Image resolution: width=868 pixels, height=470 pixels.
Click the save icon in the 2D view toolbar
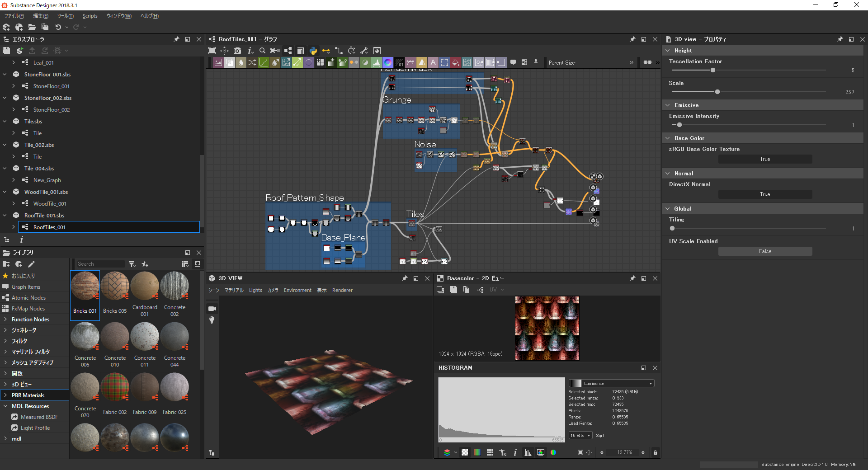coord(453,290)
